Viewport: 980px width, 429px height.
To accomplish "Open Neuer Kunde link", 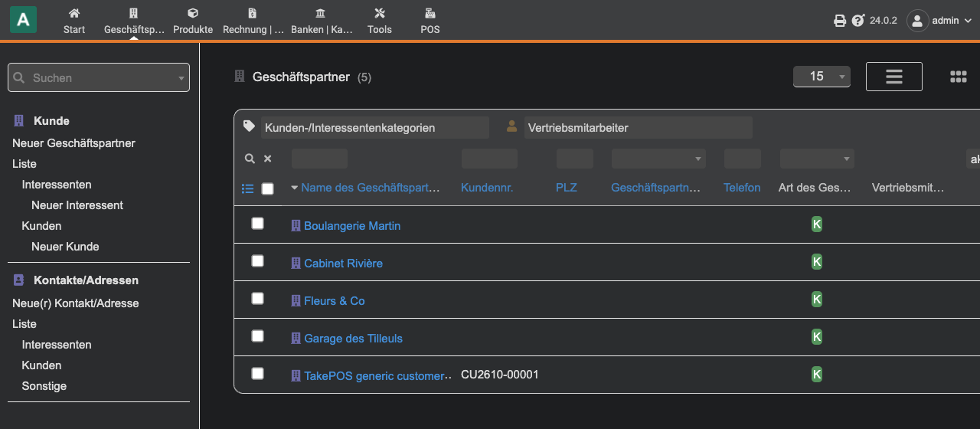I will (65, 247).
